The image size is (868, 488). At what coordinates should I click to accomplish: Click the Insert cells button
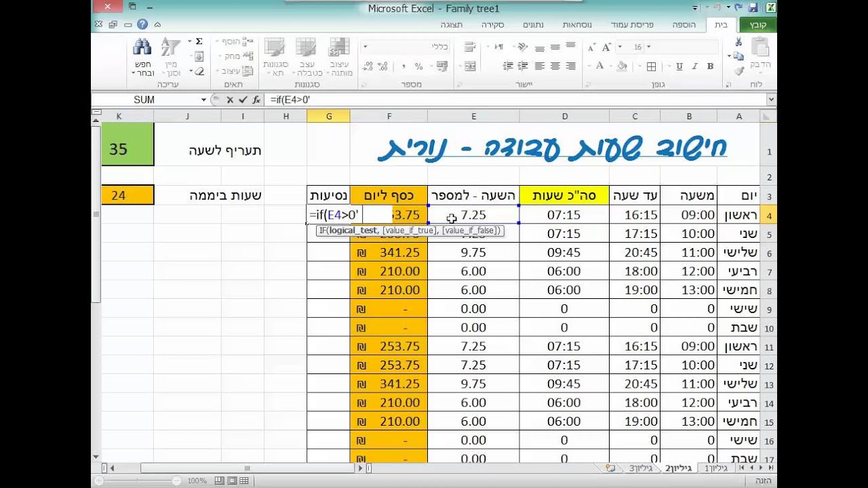pyautogui.click(x=234, y=42)
